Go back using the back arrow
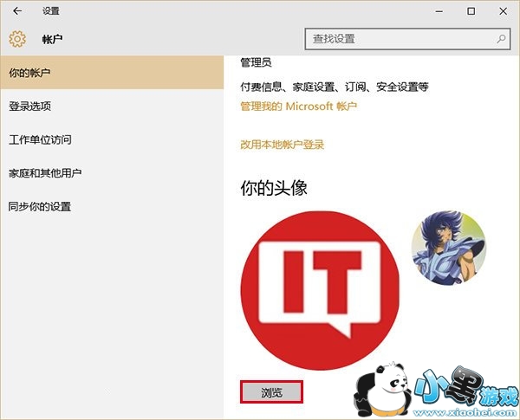Screen dimensions: 520x420 point(17,11)
